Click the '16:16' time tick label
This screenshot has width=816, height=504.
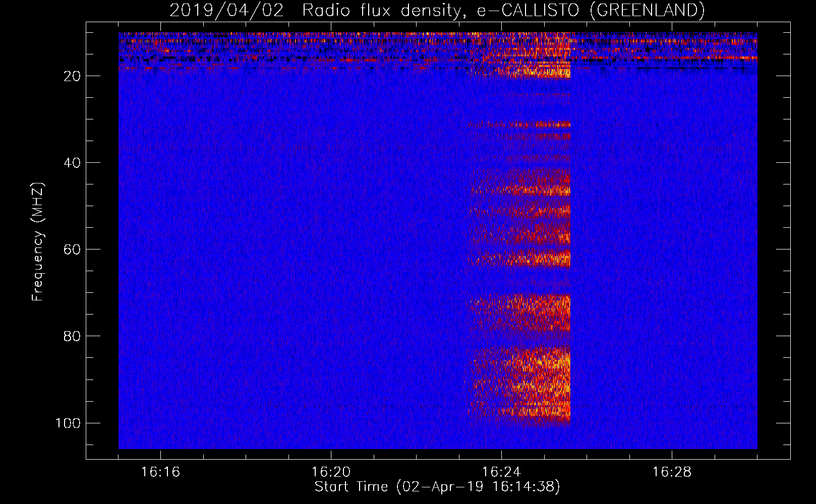click(x=160, y=472)
